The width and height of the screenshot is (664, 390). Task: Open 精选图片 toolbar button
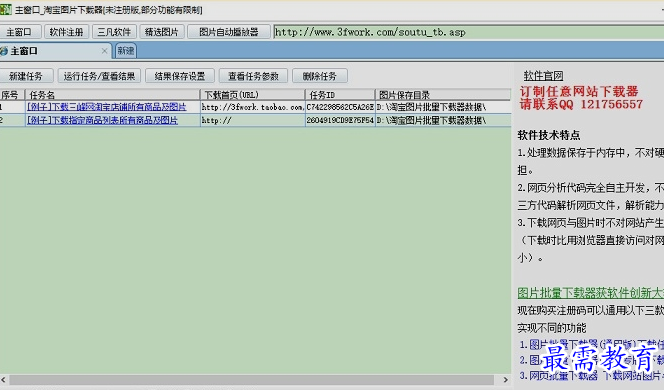coord(162,32)
